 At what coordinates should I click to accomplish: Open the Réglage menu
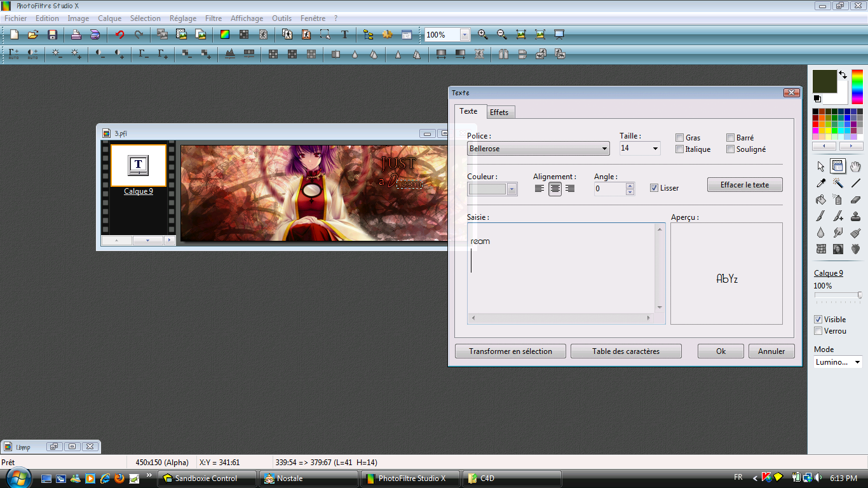tap(184, 18)
